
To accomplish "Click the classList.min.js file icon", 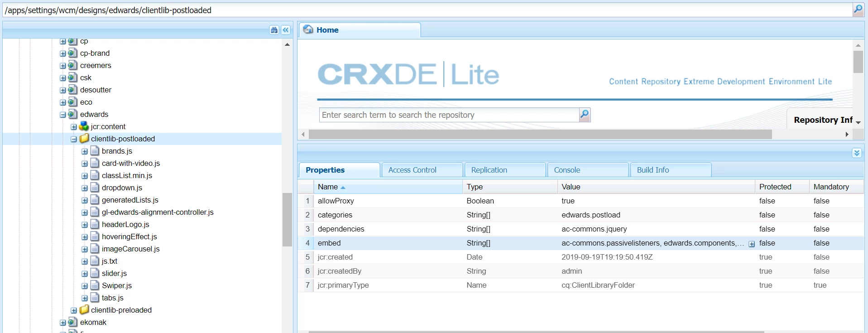I will pyautogui.click(x=95, y=175).
